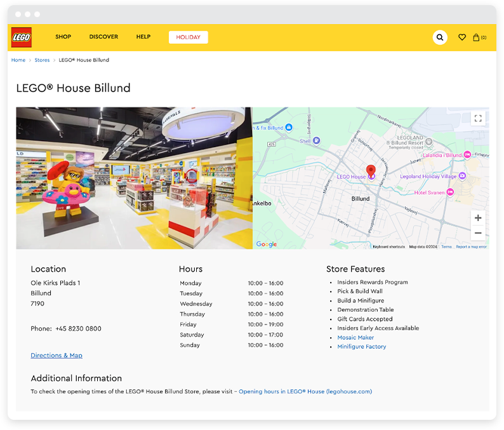Image resolution: width=504 pixels, height=430 pixels.
Task: Open the SHOP menu
Action: pyautogui.click(x=63, y=37)
